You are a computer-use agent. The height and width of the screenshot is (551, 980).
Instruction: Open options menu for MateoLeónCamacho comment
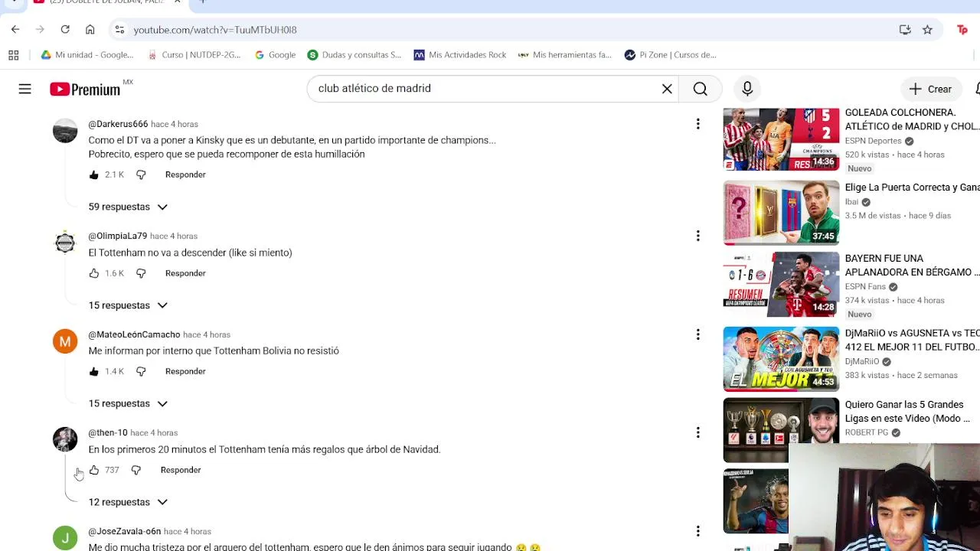697,334
